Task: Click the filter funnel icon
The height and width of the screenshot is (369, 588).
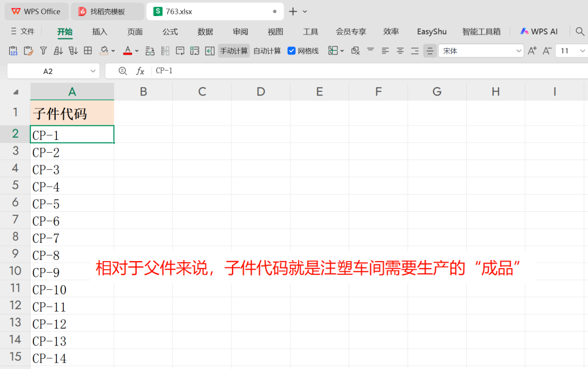Action: click(x=43, y=51)
